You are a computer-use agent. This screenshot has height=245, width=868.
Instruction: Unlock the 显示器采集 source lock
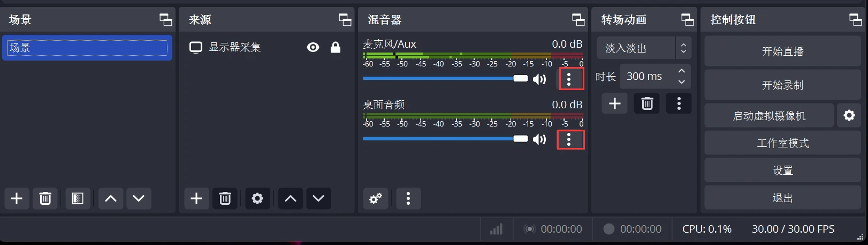[336, 48]
